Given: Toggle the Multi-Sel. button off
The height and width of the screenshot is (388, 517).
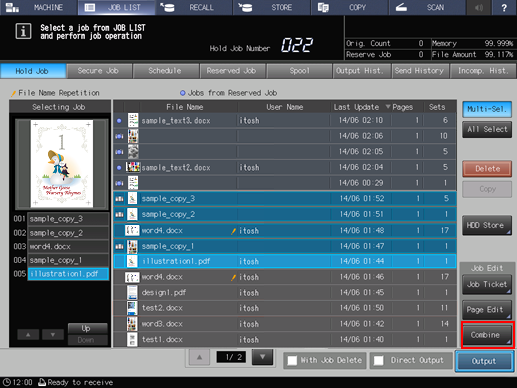Looking at the screenshot, I should pos(487,109).
